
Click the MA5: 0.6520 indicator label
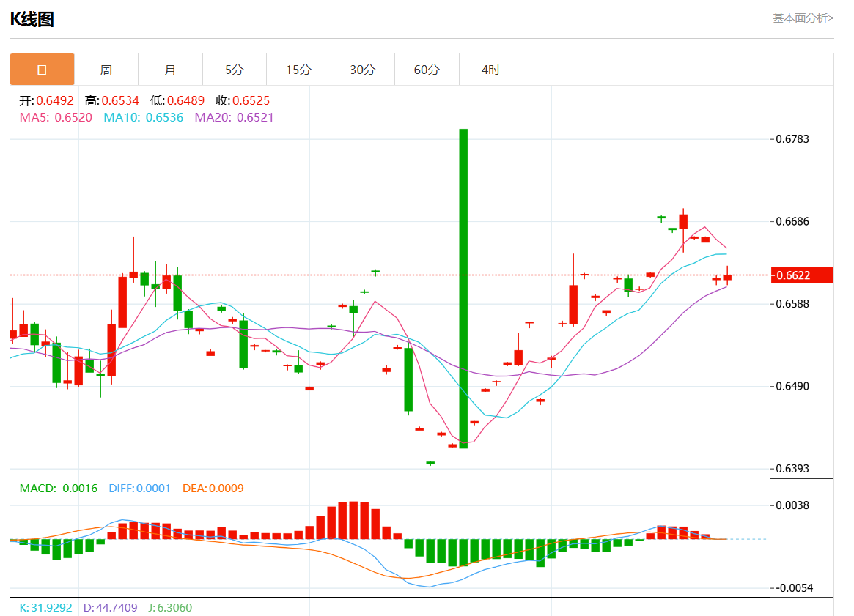(x=56, y=117)
